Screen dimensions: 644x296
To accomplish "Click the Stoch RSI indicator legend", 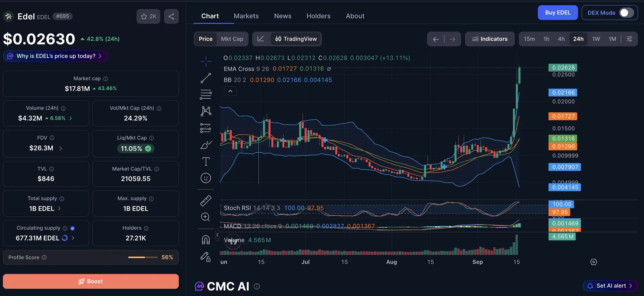I will [x=274, y=208].
